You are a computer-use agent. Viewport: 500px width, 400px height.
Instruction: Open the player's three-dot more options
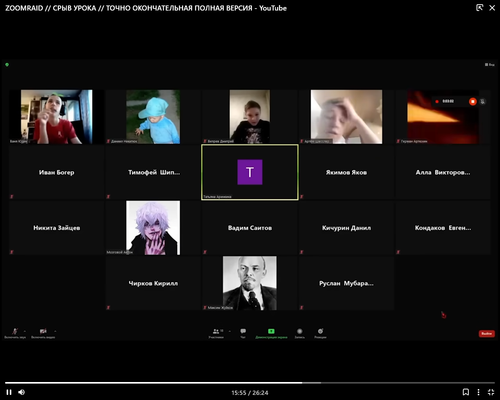click(478, 392)
